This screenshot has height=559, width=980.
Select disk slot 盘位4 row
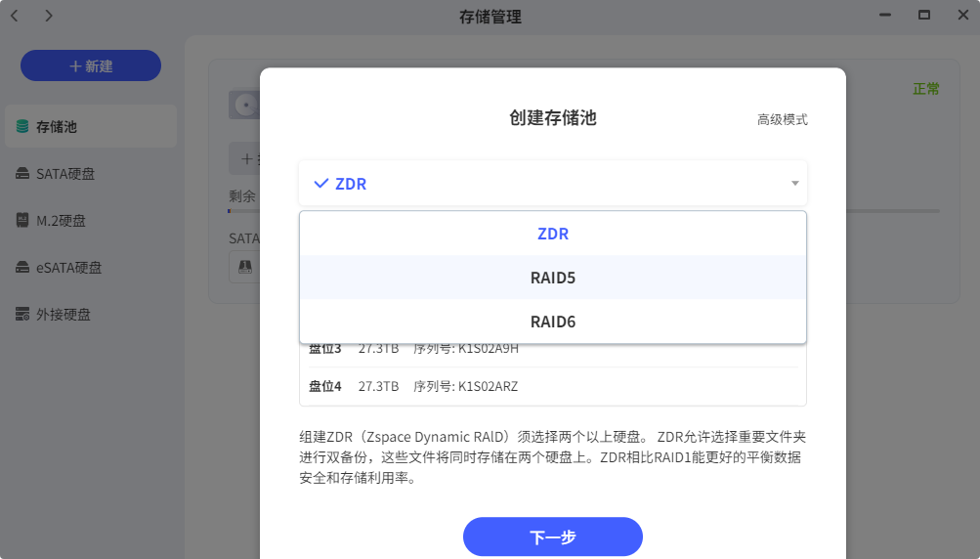click(x=552, y=386)
